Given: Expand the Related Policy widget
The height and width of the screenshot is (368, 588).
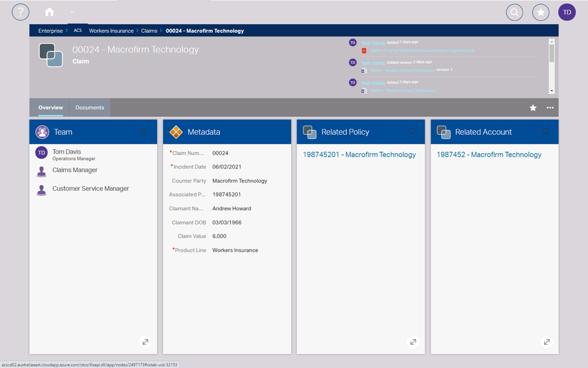Looking at the screenshot, I should click(413, 342).
